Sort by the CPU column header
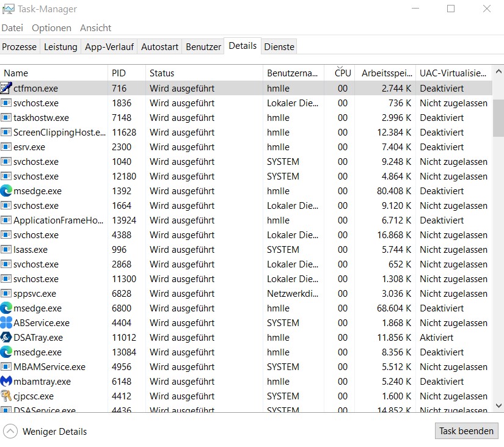Viewport: 504px width, 447px height. [339, 73]
